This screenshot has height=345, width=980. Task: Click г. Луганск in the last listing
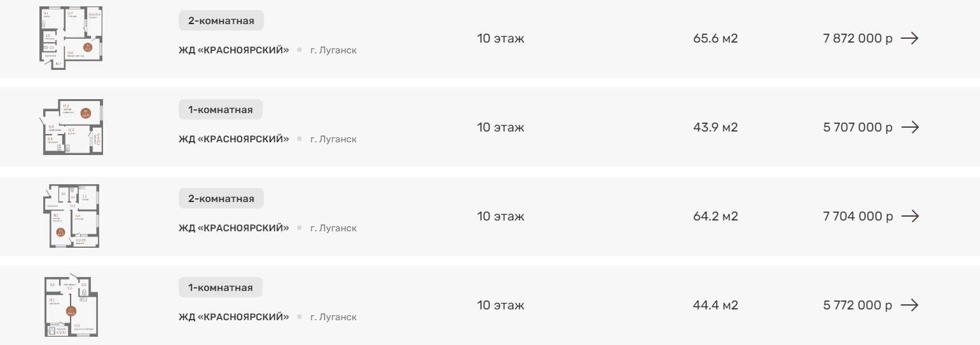[x=333, y=317]
